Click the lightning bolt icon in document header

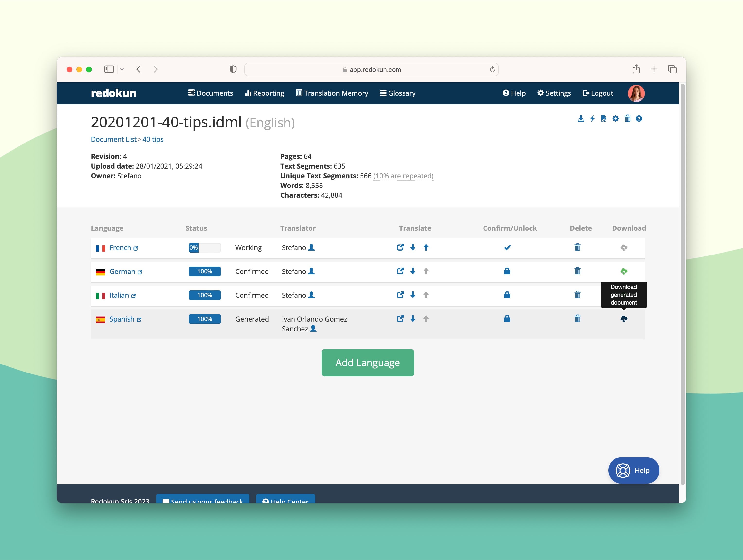click(x=592, y=119)
